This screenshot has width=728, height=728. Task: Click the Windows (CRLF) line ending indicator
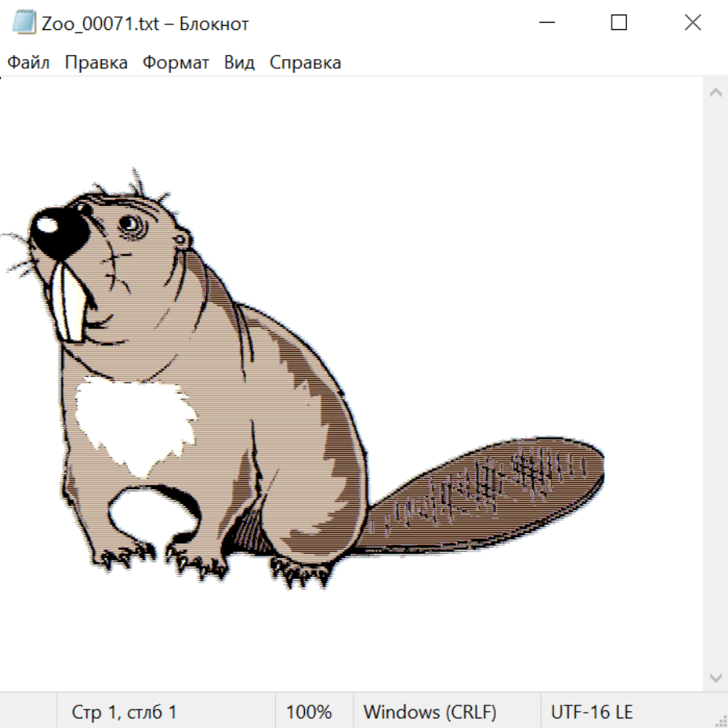click(430, 713)
